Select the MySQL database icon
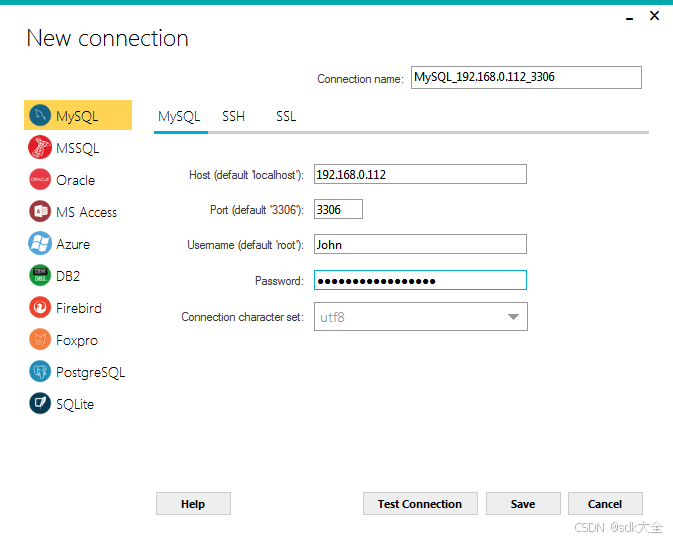The image size is (673, 541). point(40,115)
